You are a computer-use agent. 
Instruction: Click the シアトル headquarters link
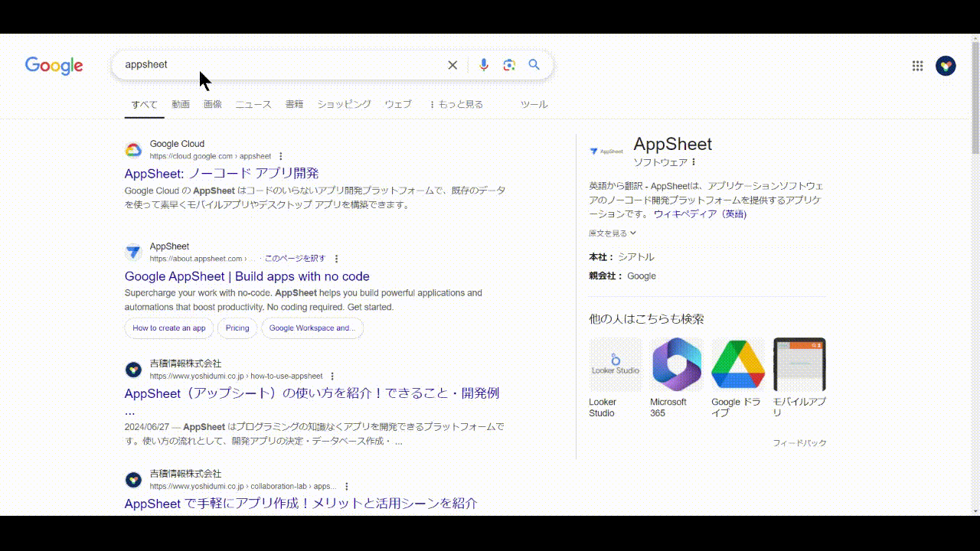(636, 257)
